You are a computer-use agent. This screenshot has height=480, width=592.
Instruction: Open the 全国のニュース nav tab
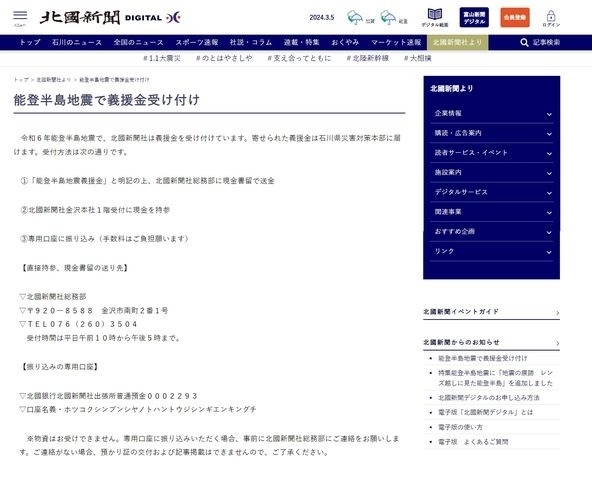click(139, 42)
